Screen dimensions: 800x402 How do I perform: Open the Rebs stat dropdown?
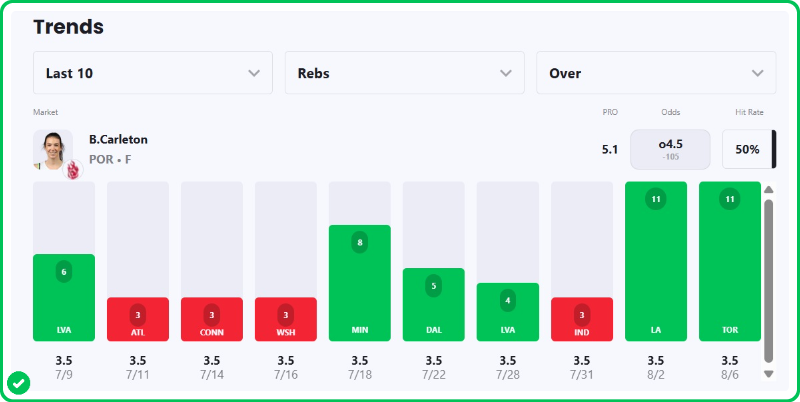click(405, 73)
